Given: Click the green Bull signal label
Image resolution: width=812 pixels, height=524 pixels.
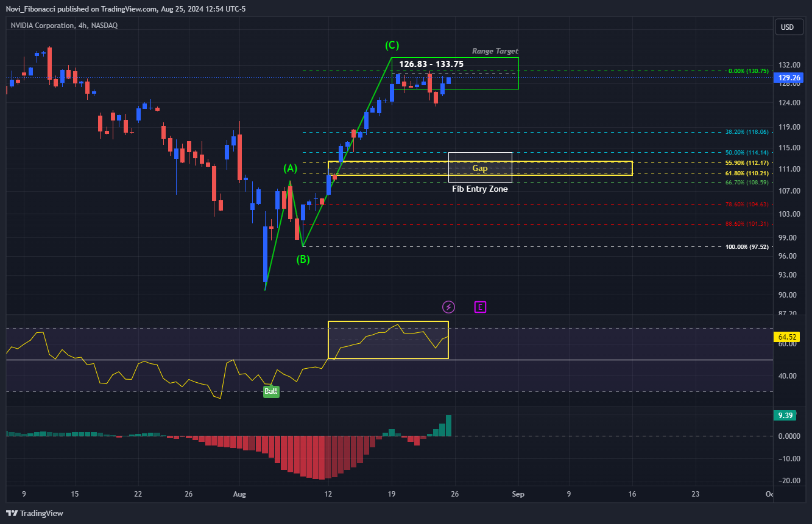Looking at the screenshot, I should 271,392.
